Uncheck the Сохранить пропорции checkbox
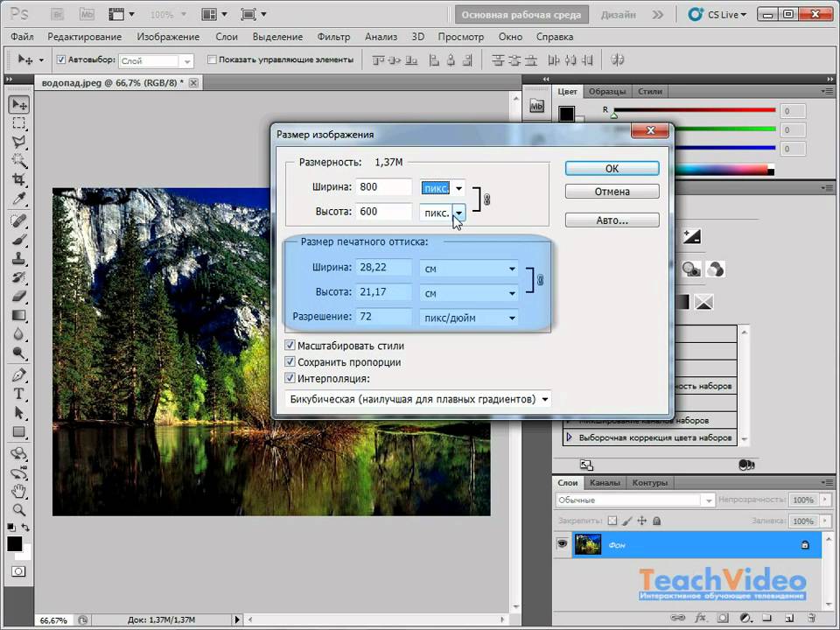The width and height of the screenshot is (840, 630). pyautogui.click(x=290, y=362)
